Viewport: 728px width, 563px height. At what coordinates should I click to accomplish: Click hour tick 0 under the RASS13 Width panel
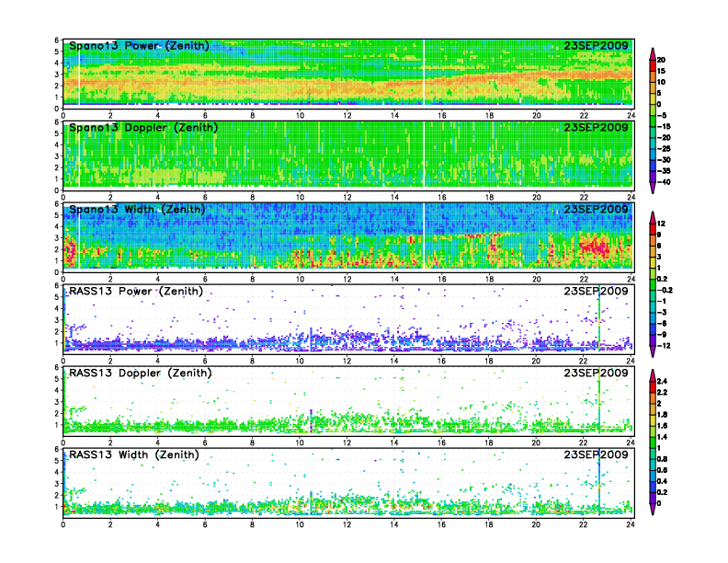(x=63, y=524)
